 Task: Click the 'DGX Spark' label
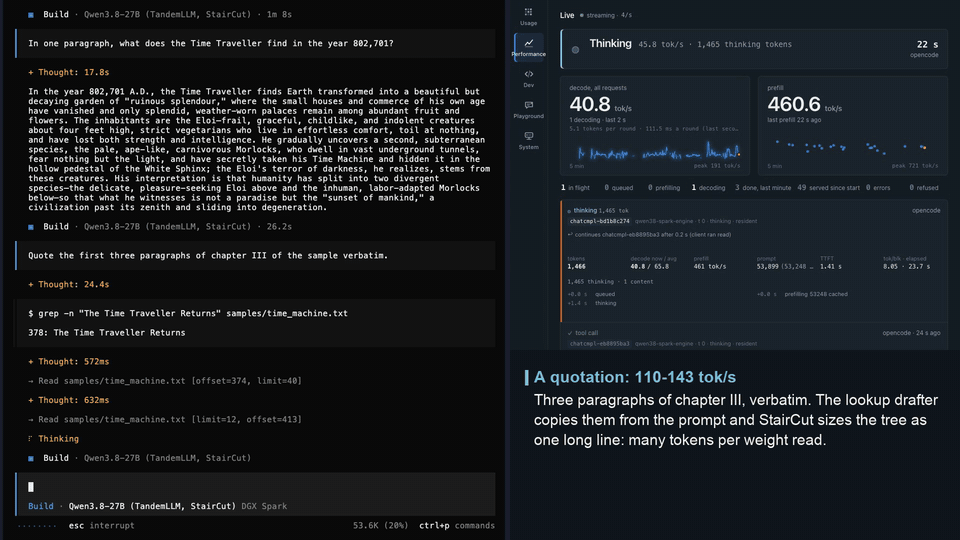click(x=264, y=506)
